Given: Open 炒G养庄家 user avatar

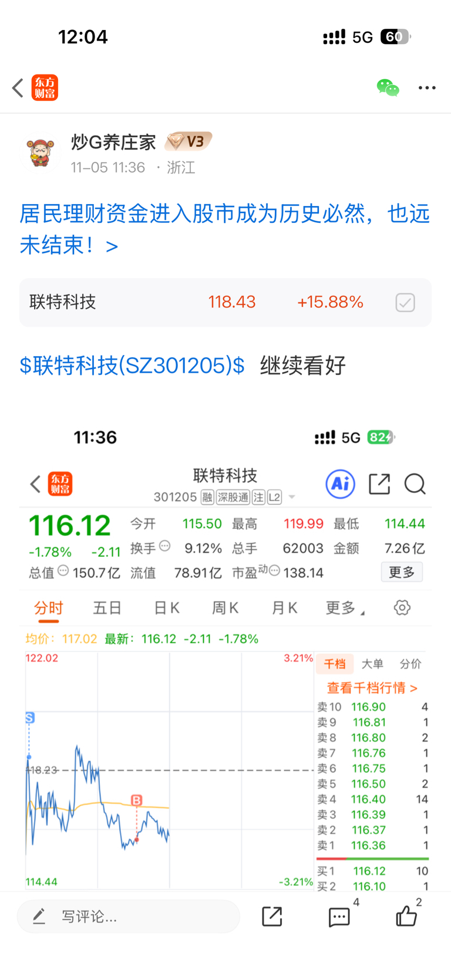Looking at the screenshot, I should point(41,153).
